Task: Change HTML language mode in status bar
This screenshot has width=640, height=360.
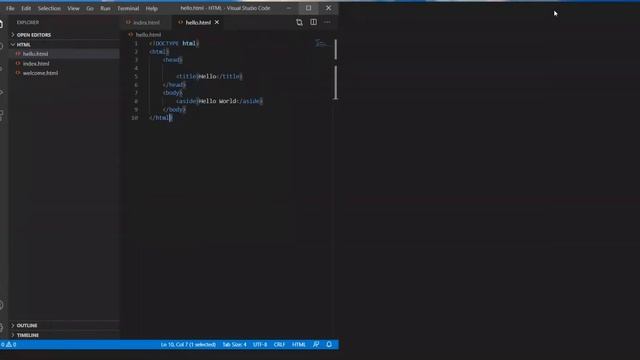Action: coord(299,344)
